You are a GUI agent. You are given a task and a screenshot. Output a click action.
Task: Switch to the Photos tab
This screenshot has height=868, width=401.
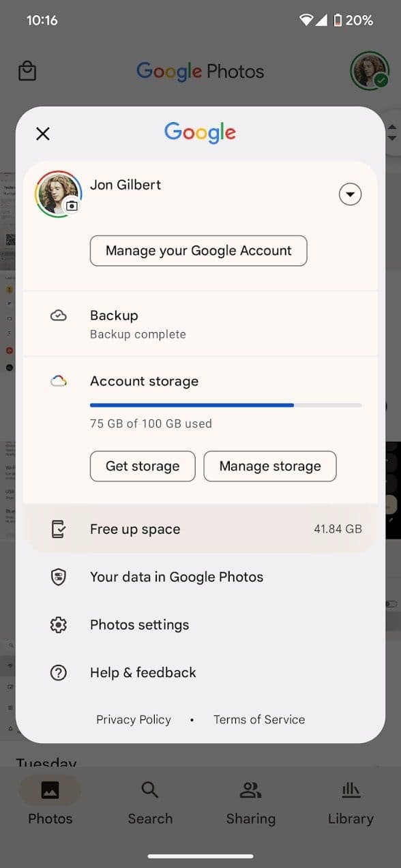[x=49, y=790]
